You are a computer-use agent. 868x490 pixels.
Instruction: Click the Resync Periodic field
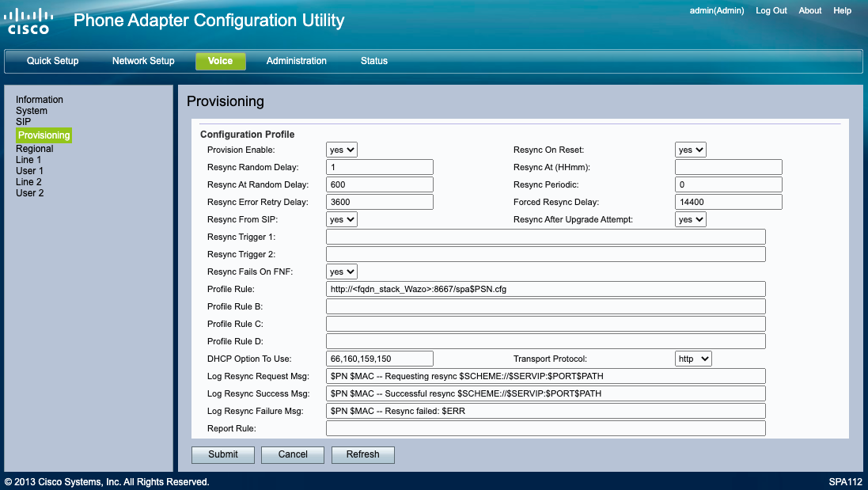pos(729,185)
